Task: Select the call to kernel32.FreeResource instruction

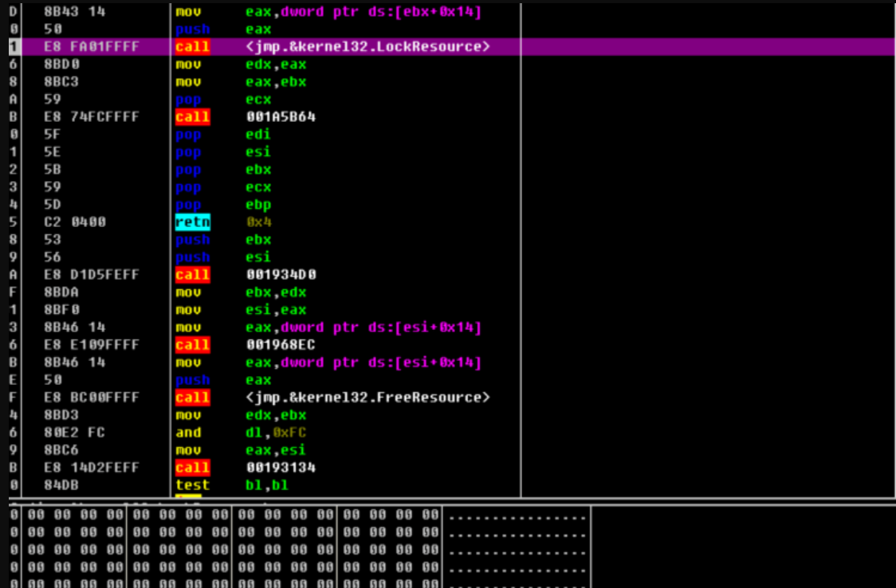Action: click(332, 398)
